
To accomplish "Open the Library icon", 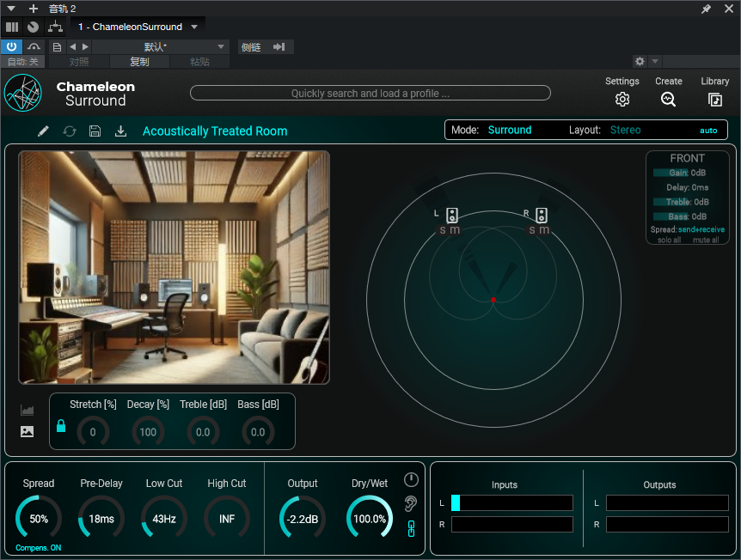I will [x=714, y=100].
